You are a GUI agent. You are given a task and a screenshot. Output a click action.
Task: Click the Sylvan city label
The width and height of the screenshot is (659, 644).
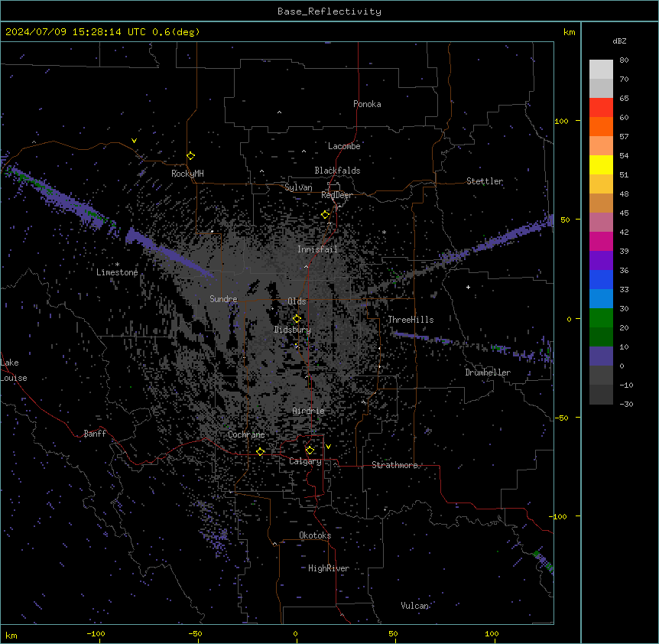click(x=298, y=187)
